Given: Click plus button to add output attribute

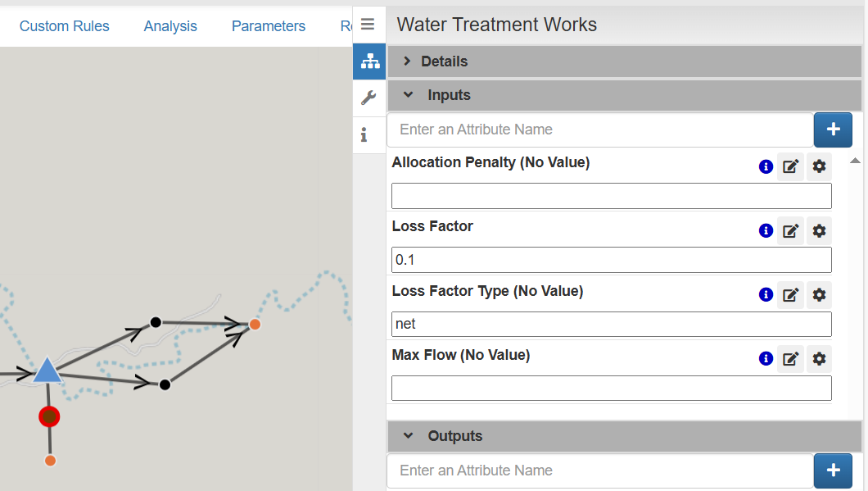Looking at the screenshot, I should (833, 471).
